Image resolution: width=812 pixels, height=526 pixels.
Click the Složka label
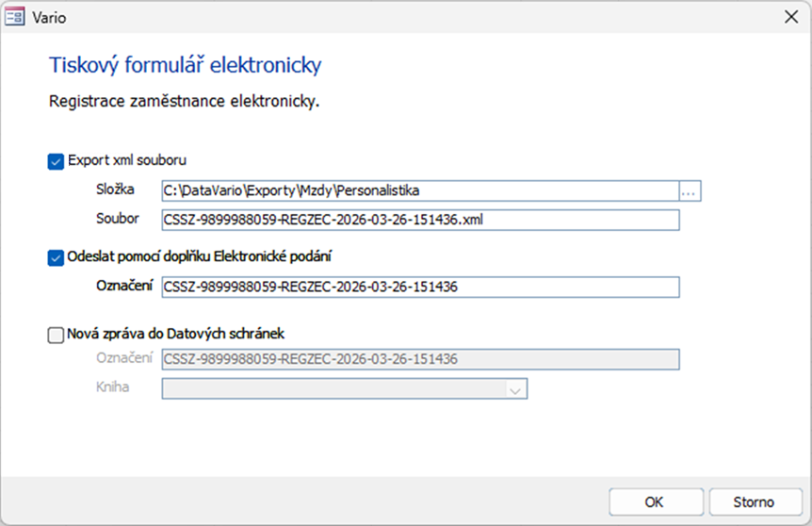point(115,189)
